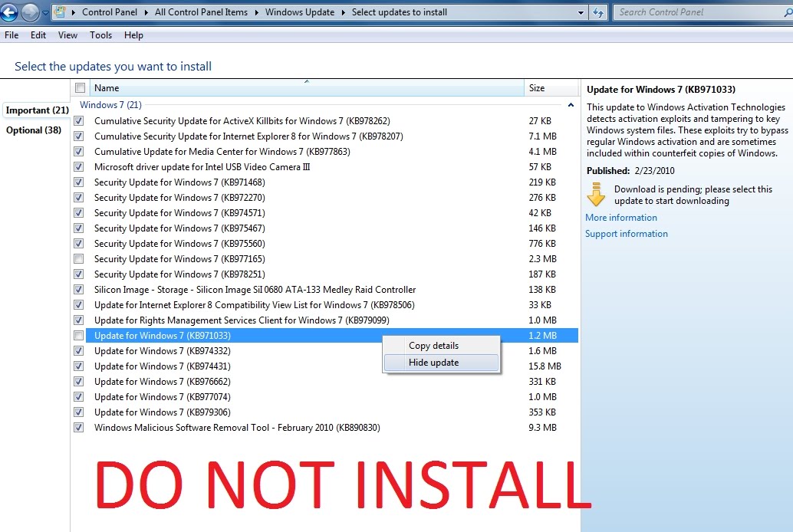Open the recent pages arrow beside forward button
The image size is (793, 532).
point(45,12)
